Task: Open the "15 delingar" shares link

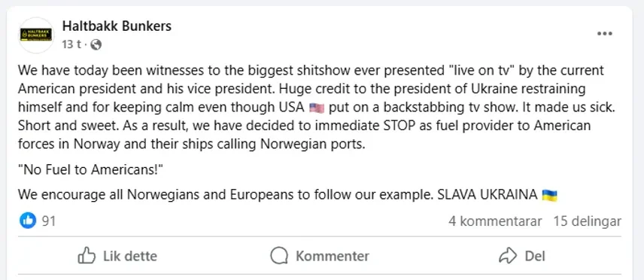Action: [588, 221]
